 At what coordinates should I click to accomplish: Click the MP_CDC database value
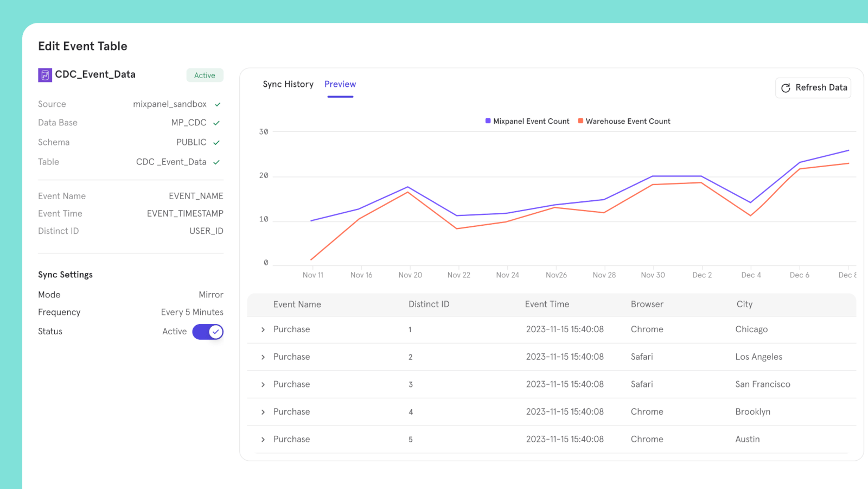pos(189,123)
